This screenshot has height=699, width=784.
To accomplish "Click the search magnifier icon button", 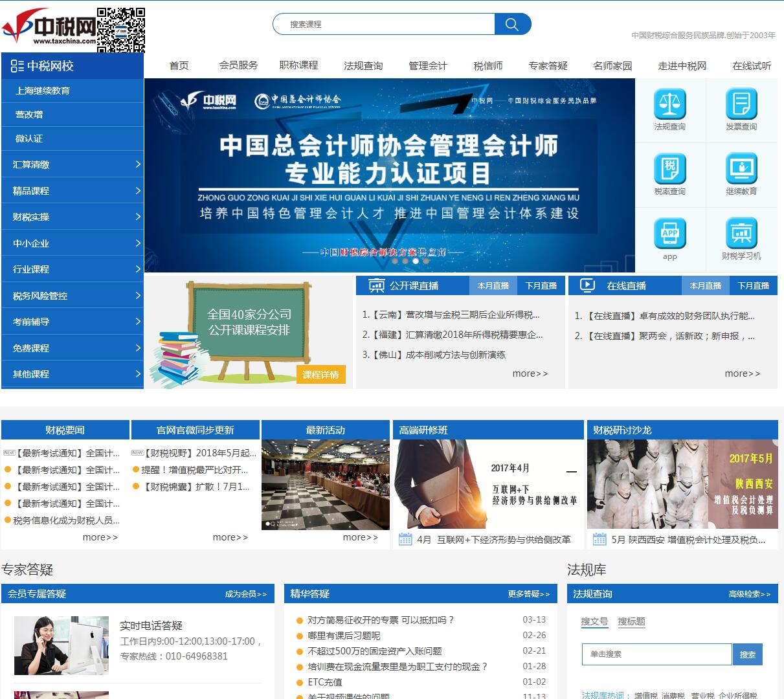I will tap(512, 25).
